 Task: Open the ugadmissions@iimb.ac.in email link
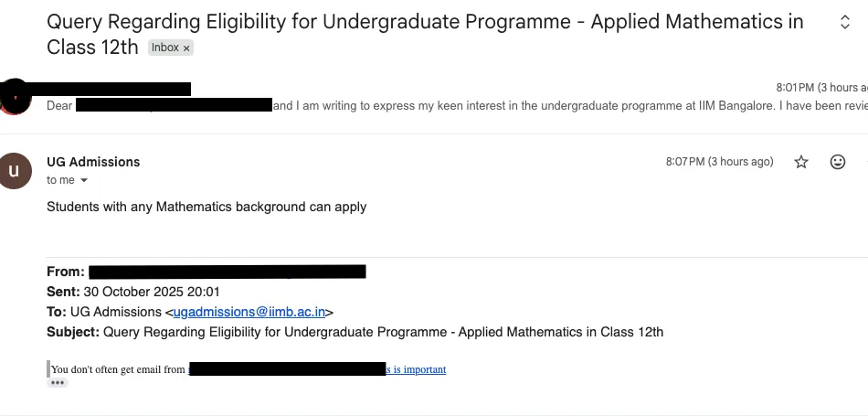click(249, 312)
